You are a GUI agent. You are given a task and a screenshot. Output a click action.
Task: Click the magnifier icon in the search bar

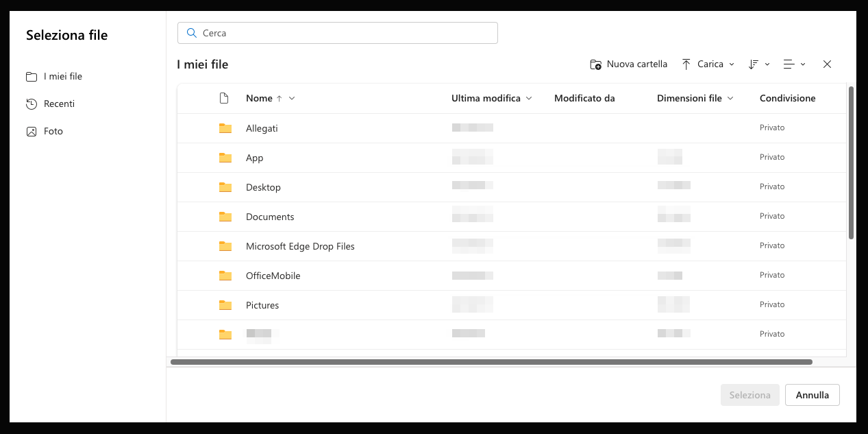coord(191,32)
